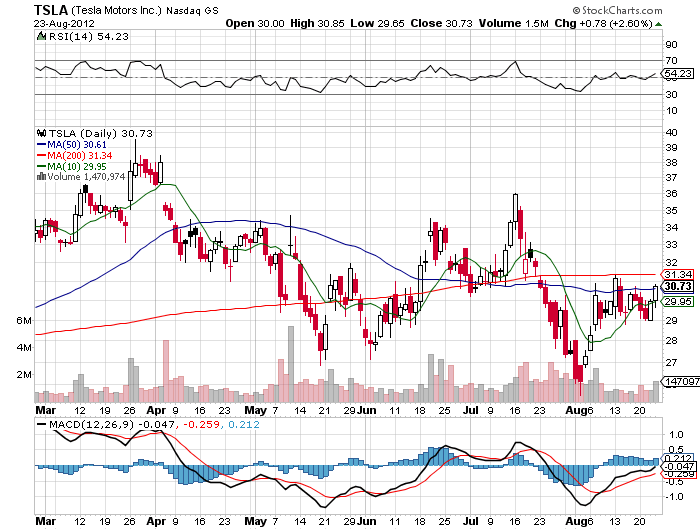This screenshot has height=530, width=700.
Task: Click the MA(200) 31.34 legend text
Action: click(79, 155)
